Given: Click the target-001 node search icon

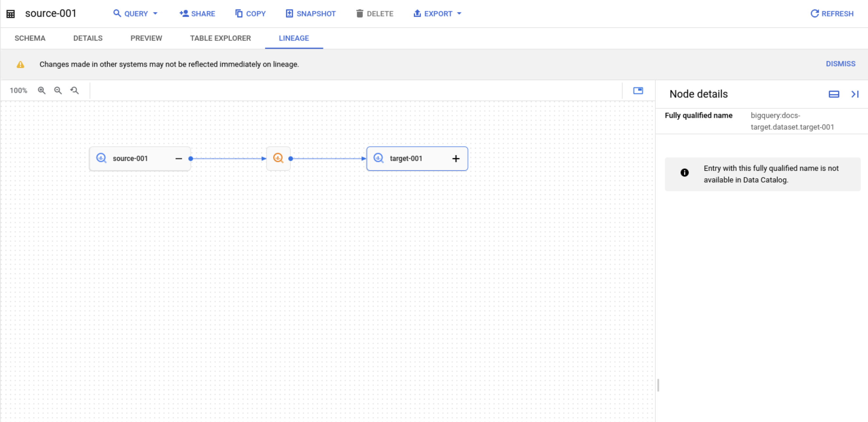Looking at the screenshot, I should coord(379,158).
